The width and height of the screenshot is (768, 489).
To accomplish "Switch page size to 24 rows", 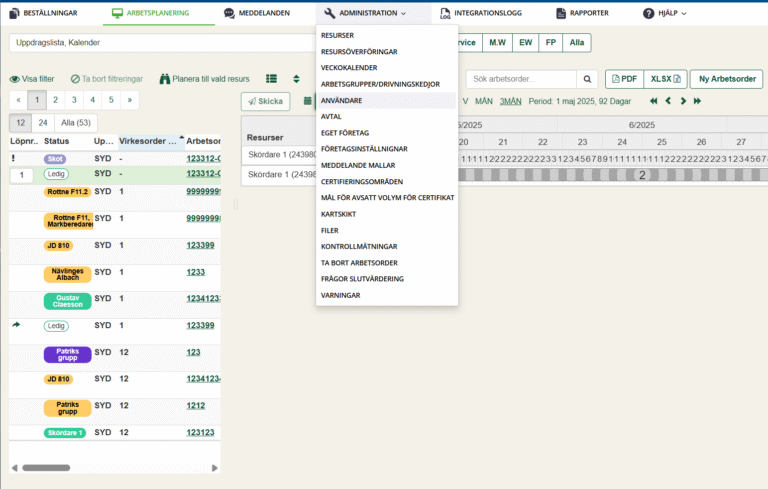I will [x=44, y=122].
